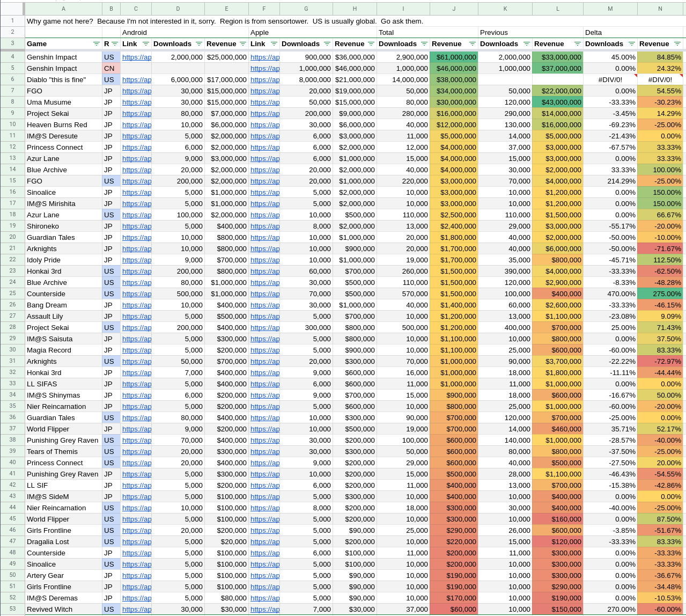Select the -72.97% revenue delta cell

pos(660,362)
